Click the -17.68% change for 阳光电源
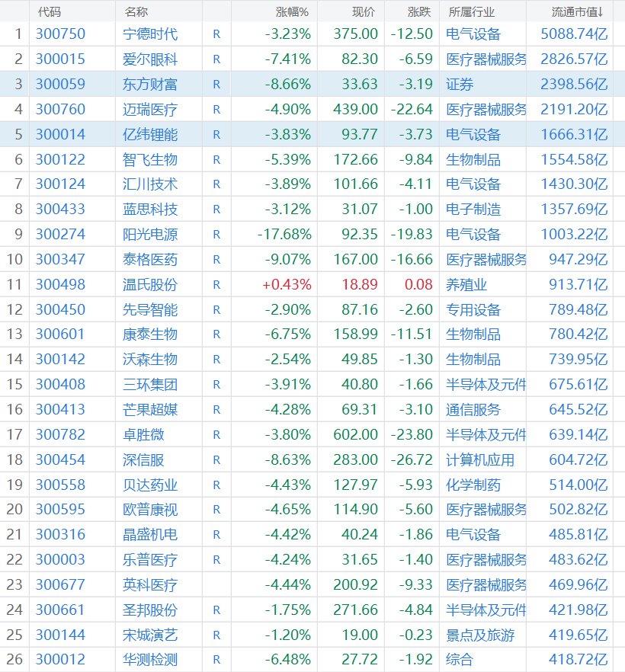 284,234
